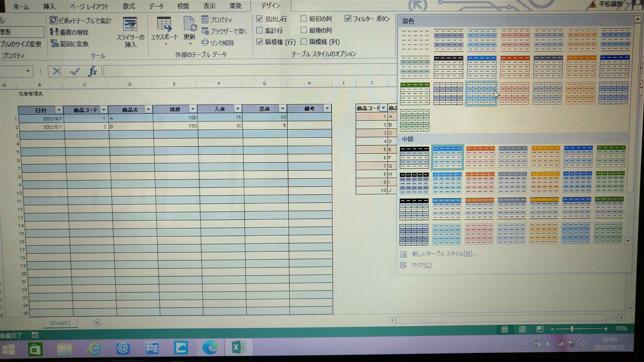Screen dimensions: 644x362
Task: Pick medium blue banded style under 中間
Action: pyautogui.click(x=447, y=157)
